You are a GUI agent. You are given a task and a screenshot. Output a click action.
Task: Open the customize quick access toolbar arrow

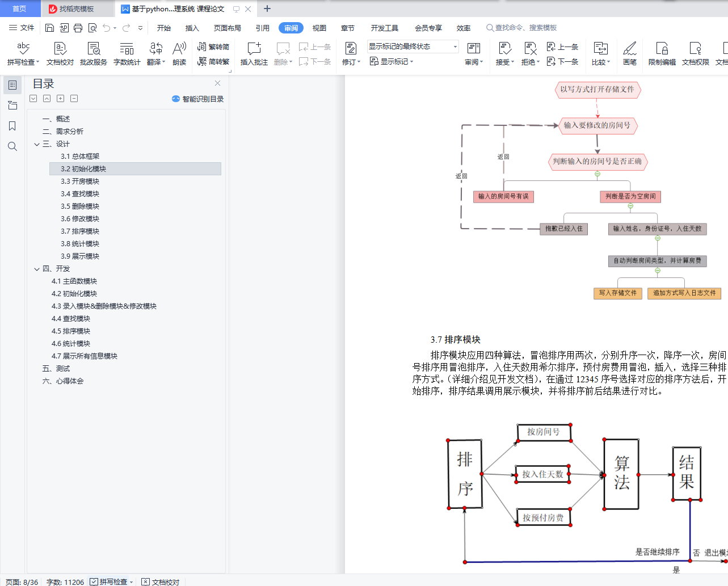coord(140,28)
